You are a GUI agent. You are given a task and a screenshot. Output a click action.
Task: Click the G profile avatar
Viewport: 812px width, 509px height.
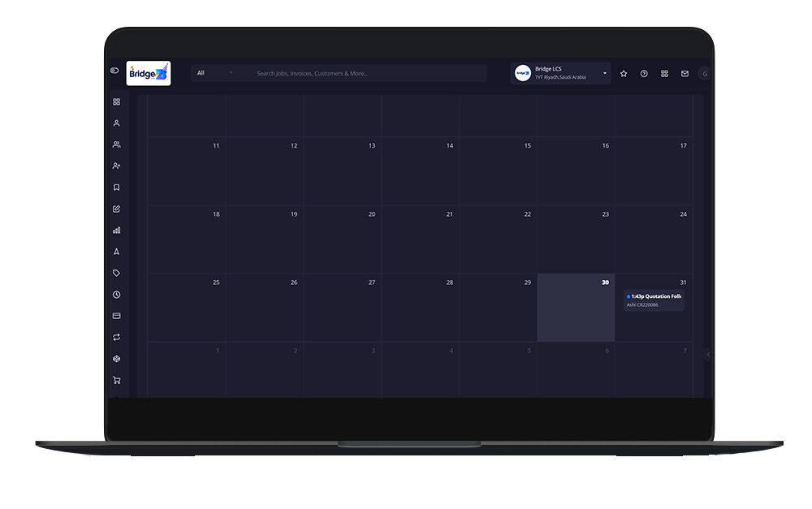(706, 73)
